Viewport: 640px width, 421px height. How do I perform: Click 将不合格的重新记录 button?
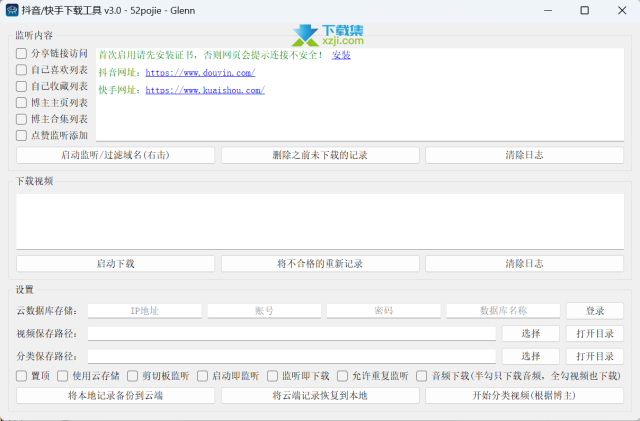pyautogui.click(x=320, y=264)
